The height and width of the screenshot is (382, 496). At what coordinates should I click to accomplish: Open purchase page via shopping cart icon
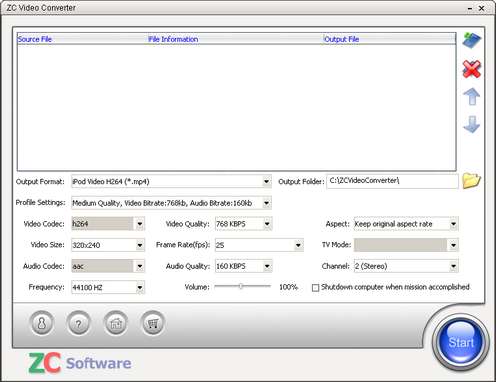click(153, 323)
